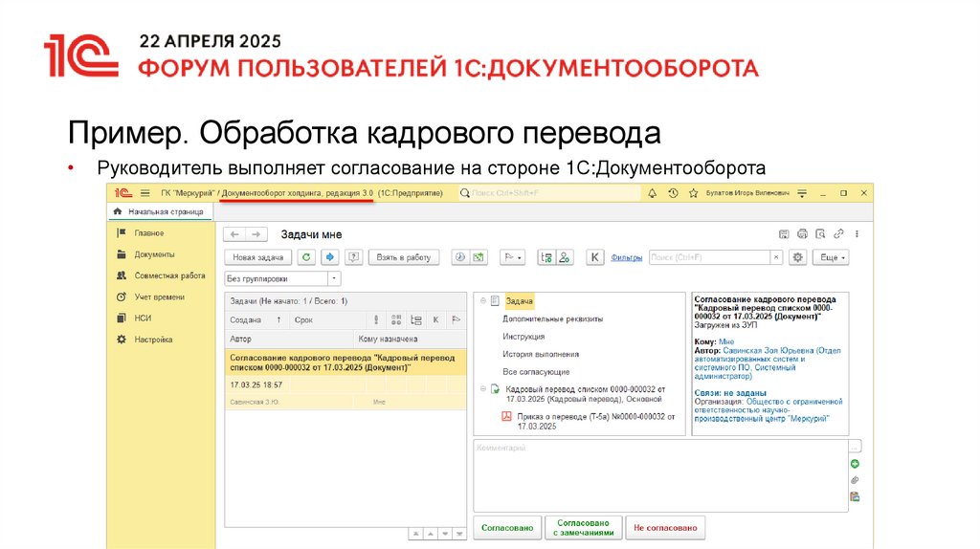Select Дополнительные реквизиты tree item
The width and height of the screenshot is (980, 549).
pyautogui.click(x=552, y=318)
